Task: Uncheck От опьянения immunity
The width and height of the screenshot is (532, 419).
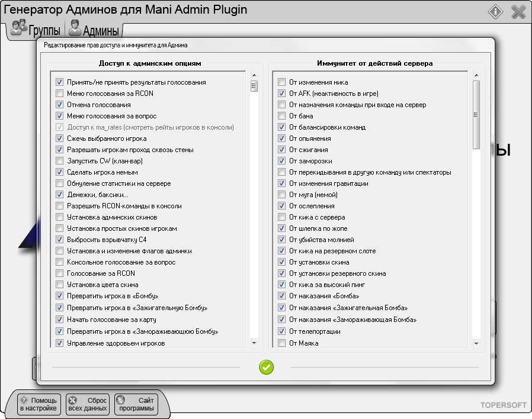Action: pos(281,138)
